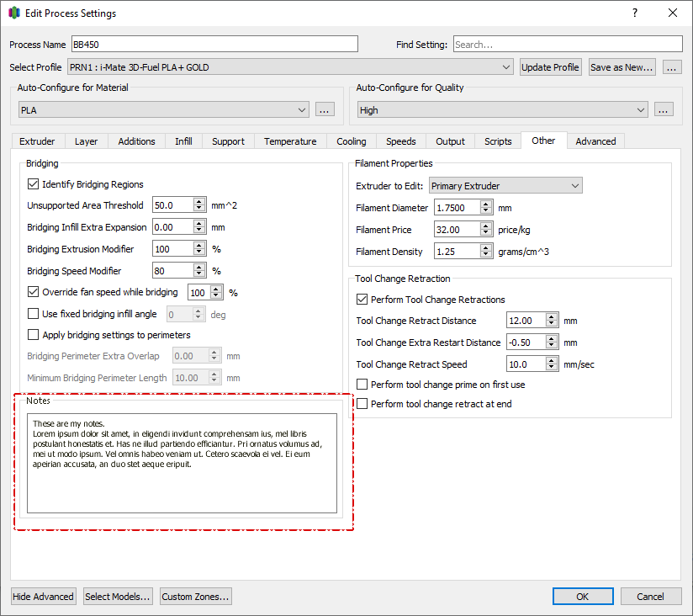Click Bridging Infill Extra Expansion stepper
Viewport: 693px width, 616px height.
pos(198,227)
